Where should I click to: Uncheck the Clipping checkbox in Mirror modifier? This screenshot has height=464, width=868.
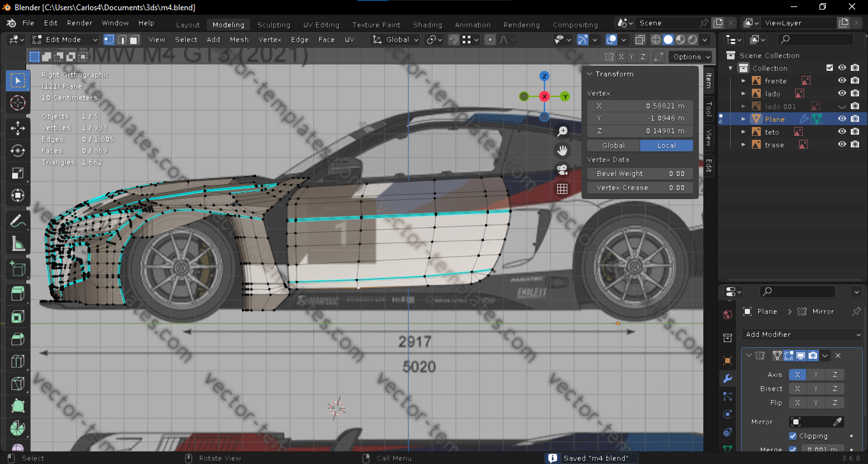tap(793, 436)
